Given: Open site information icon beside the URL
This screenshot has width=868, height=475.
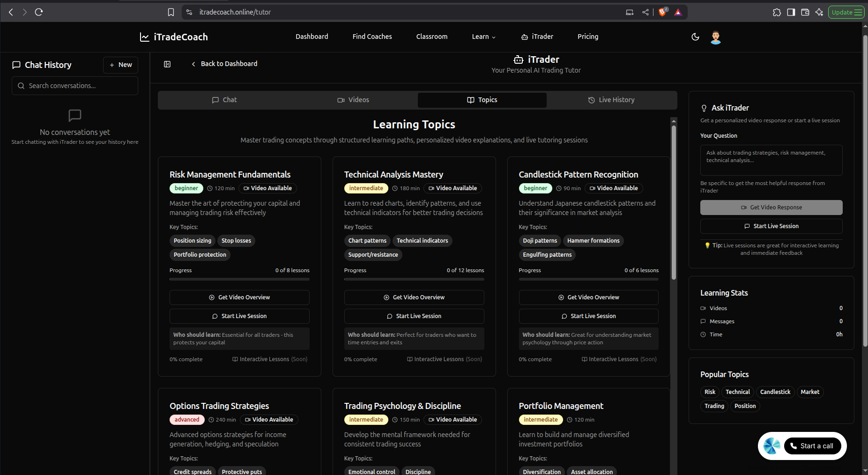Looking at the screenshot, I should coord(189,12).
